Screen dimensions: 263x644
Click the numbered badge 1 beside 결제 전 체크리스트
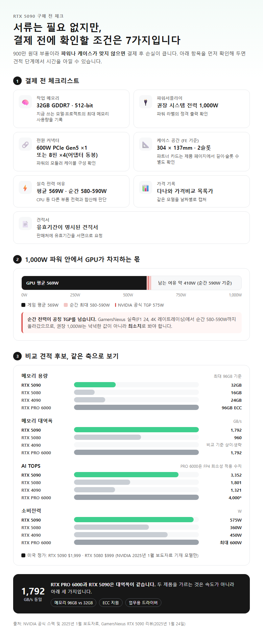click(17, 81)
